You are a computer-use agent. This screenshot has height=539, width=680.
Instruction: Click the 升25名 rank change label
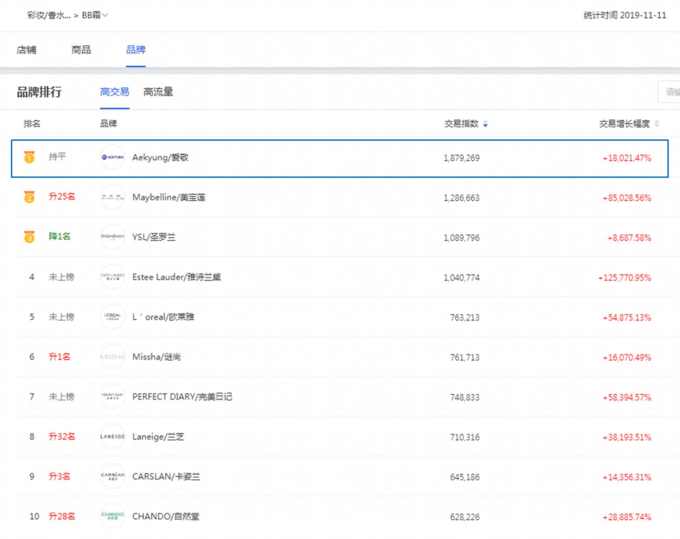tap(62, 196)
